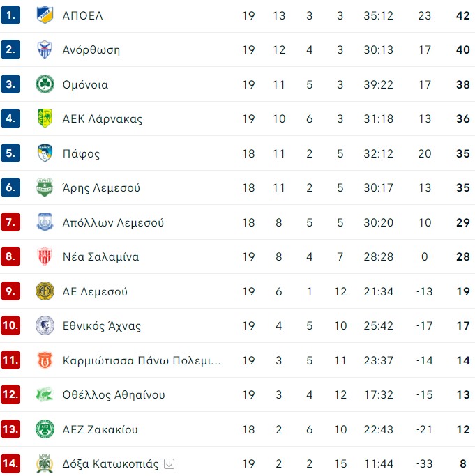Click the Καρμιώτισσα orange crest icon
This screenshot has width=475, height=476.
pyautogui.click(x=45, y=360)
